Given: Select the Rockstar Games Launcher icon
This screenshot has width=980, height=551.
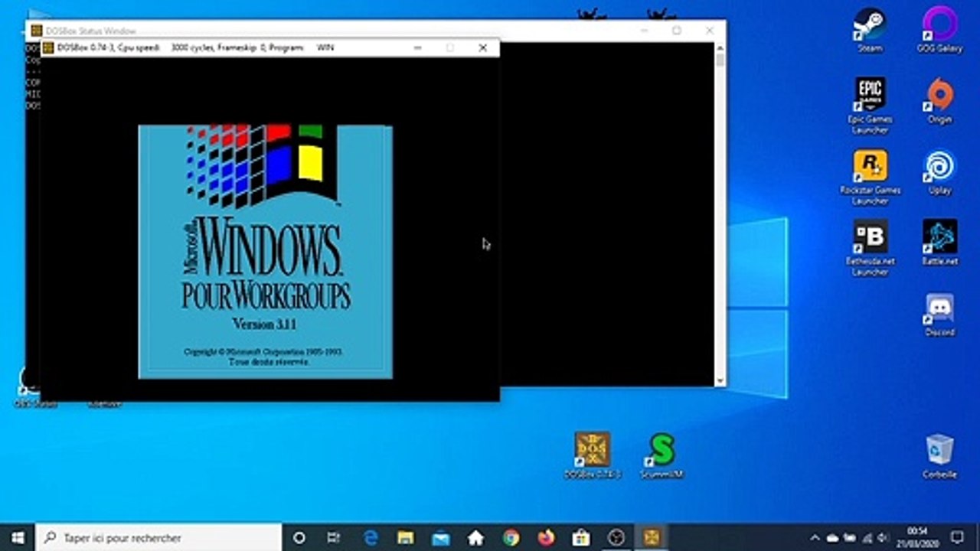Looking at the screenshot, I should pyautogui.click(x=870, y=178).
